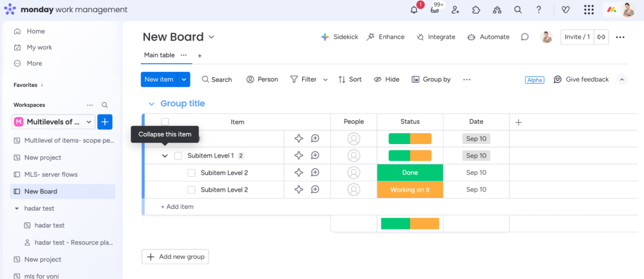Click the Add new group button

tap(175, 256)
